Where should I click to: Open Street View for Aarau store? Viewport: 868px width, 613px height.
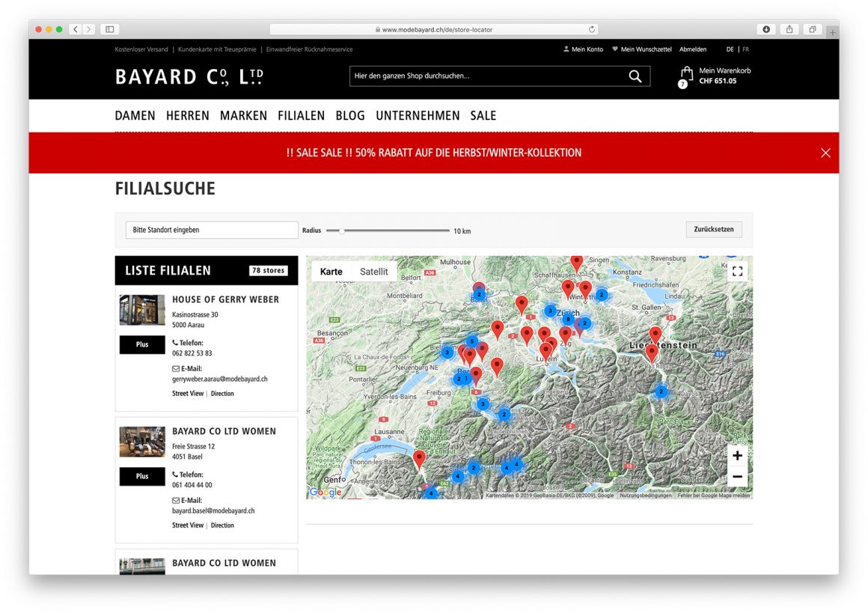(188, 394)
